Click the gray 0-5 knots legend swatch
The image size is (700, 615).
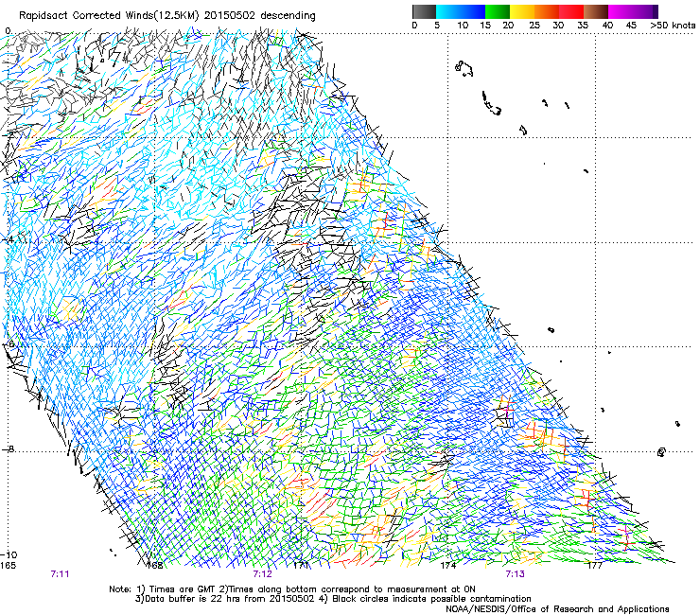424,11
